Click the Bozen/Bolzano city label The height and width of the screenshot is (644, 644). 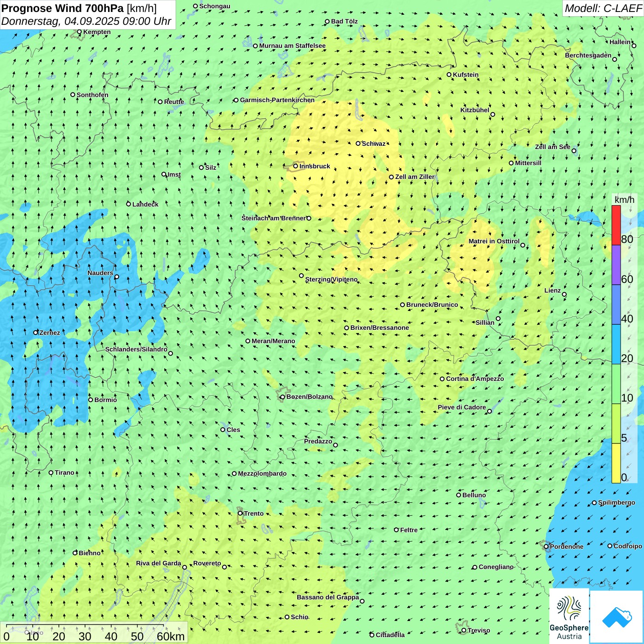pos(309,397)
